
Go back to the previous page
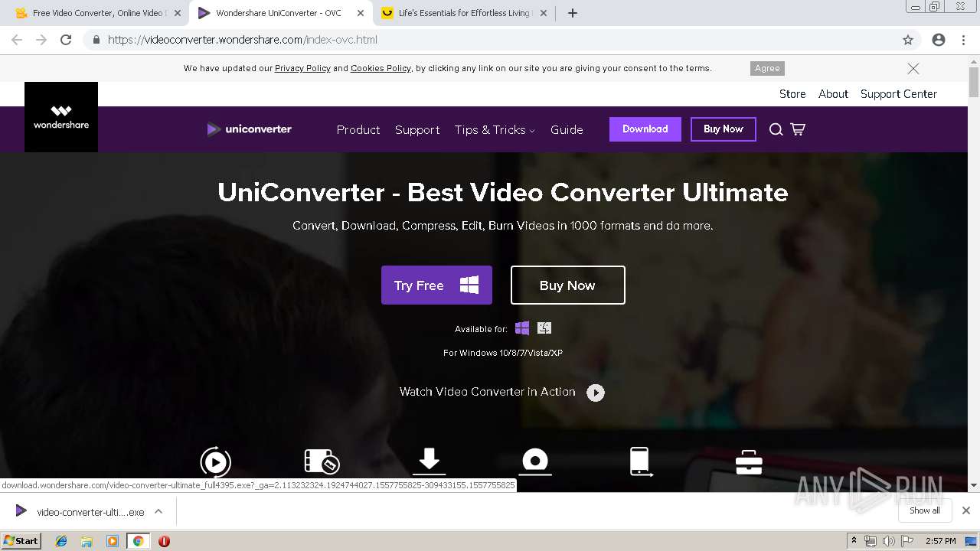tap(17, 40)
